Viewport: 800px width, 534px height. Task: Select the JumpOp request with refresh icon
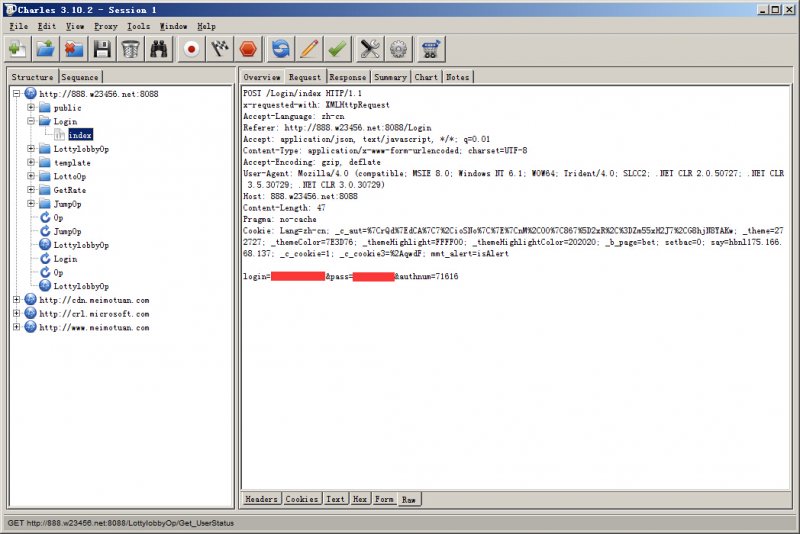67,232
